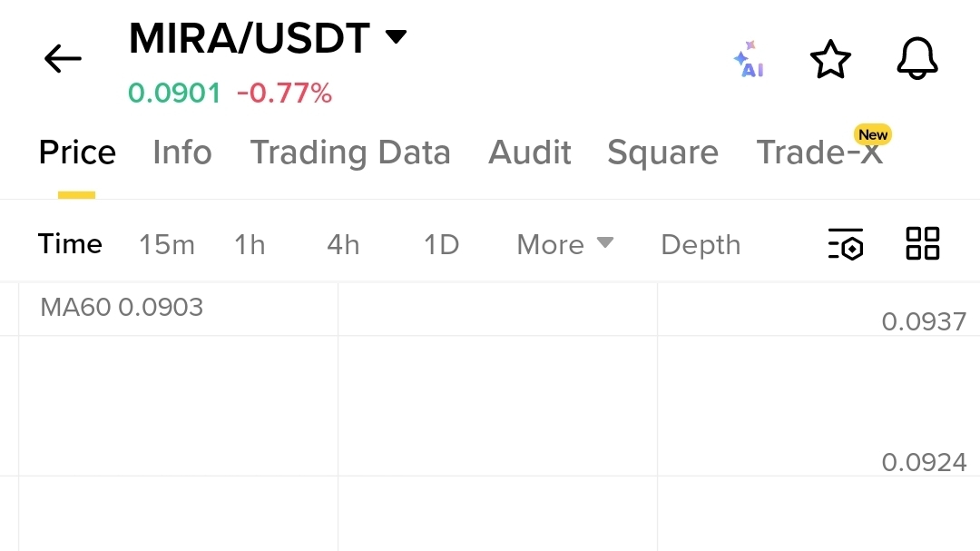Screen dimensions: 980x551
Task: Tap the New badge on Trade-X
Action: click(x=873, y=134)
